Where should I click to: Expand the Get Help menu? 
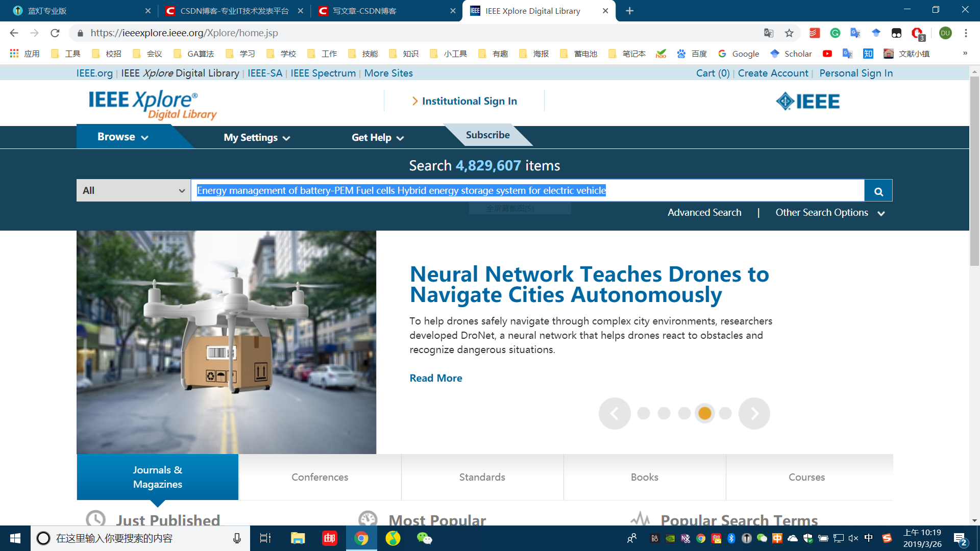click(x=378, y=137)
